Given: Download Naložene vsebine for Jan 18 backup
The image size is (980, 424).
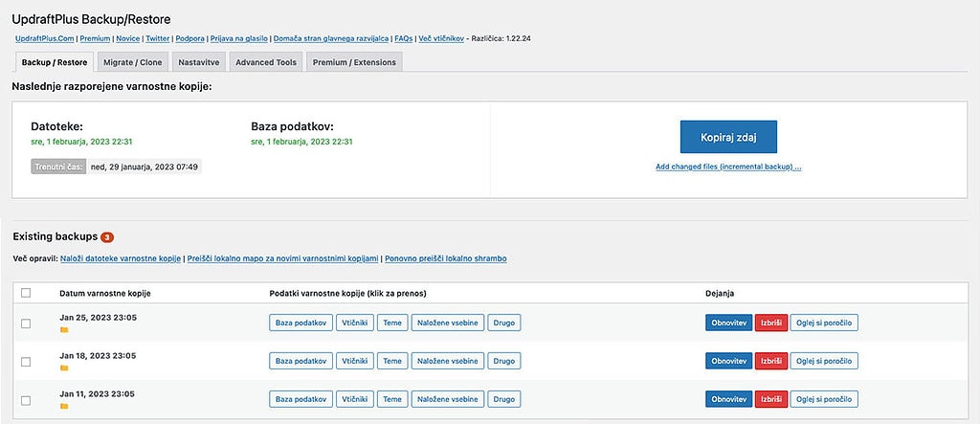Looking at the screenshot, I should point(448,361).
